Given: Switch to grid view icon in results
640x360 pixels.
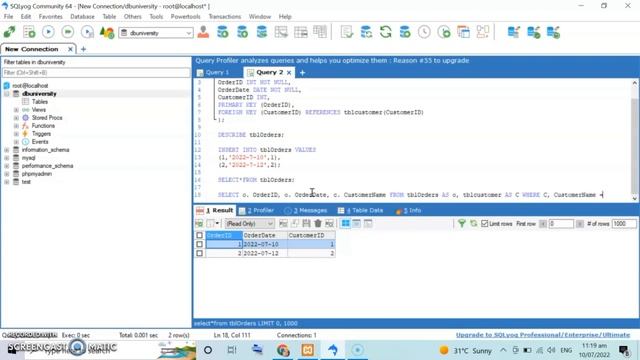Looking at the screenshot, I should click(x=345, y=223).
